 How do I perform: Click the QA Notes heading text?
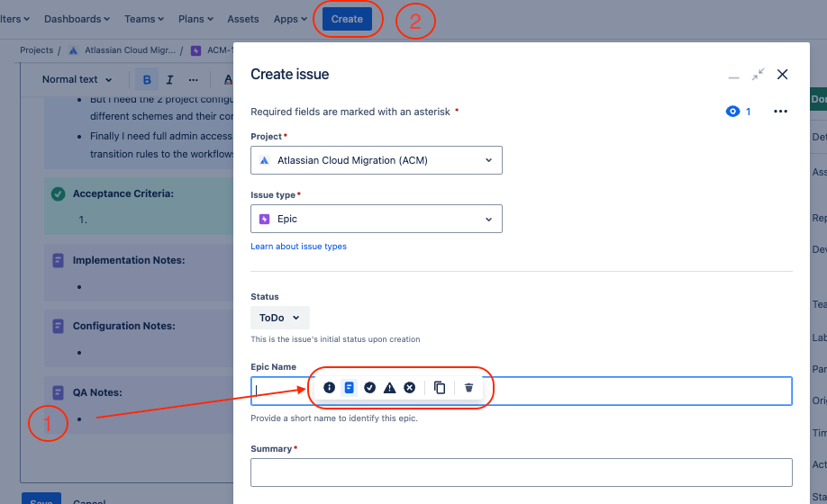click(x=97, y=392)
